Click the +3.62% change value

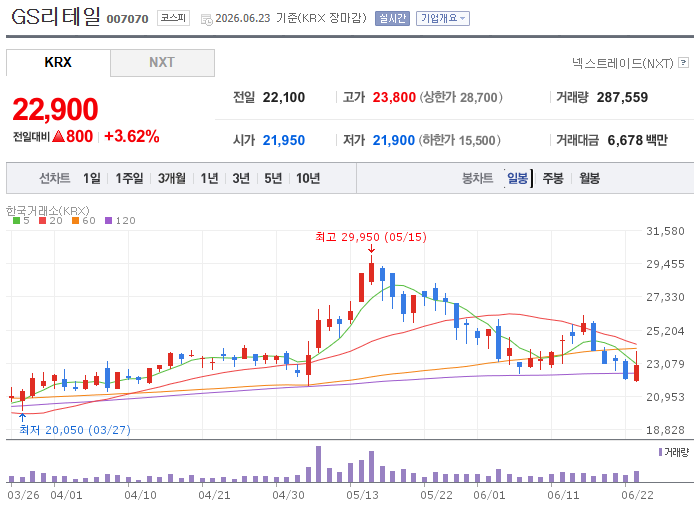[131, 136]
